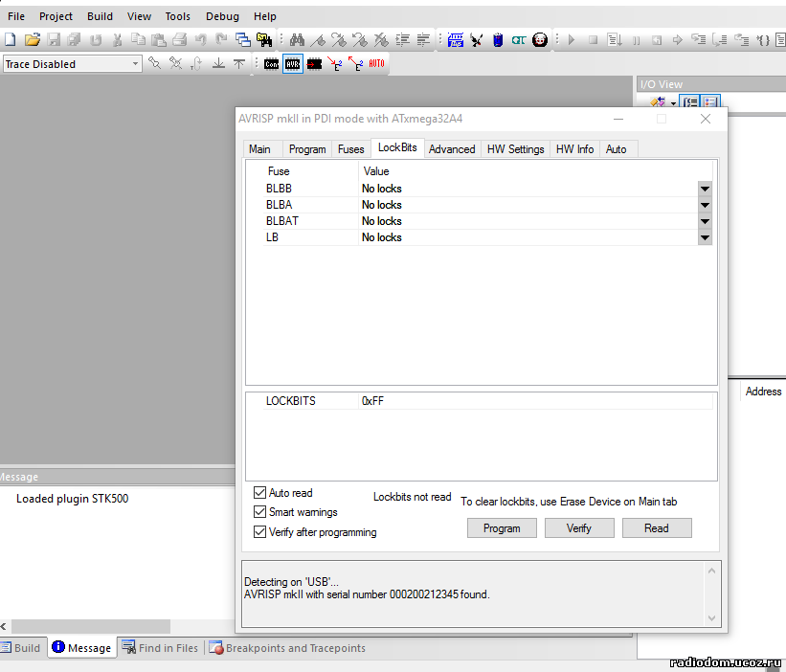Screen dimensions: 786x672
Task: Switch to the Auto tab
Action: coord(617,149)
